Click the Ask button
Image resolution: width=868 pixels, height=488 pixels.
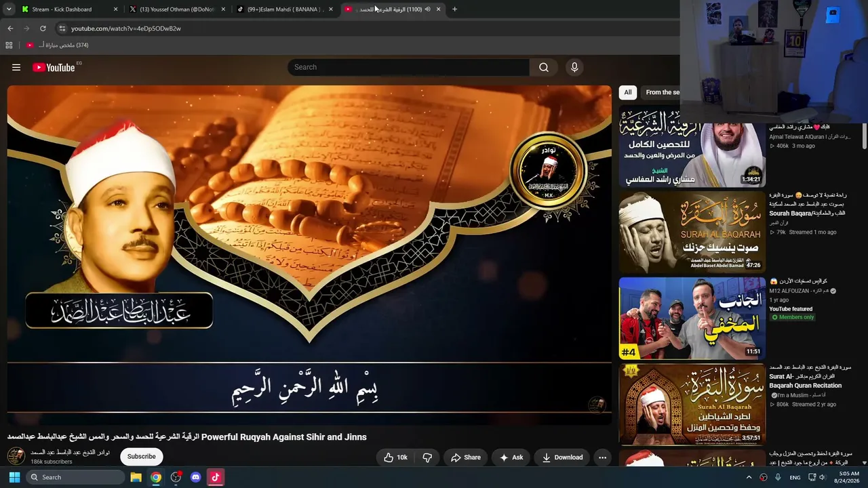[x=511, y=457]
